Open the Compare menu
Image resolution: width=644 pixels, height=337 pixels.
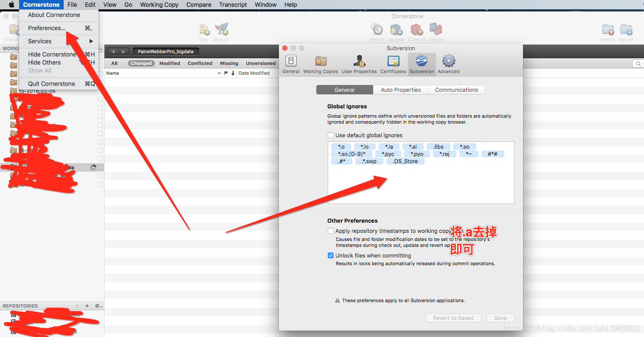(199, 5)
